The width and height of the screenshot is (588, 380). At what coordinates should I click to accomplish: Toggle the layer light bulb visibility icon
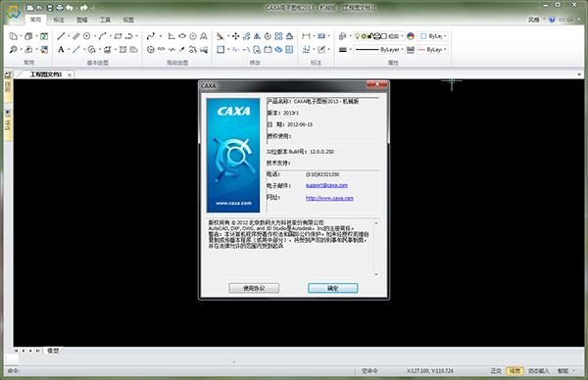(x=357, y=36)
